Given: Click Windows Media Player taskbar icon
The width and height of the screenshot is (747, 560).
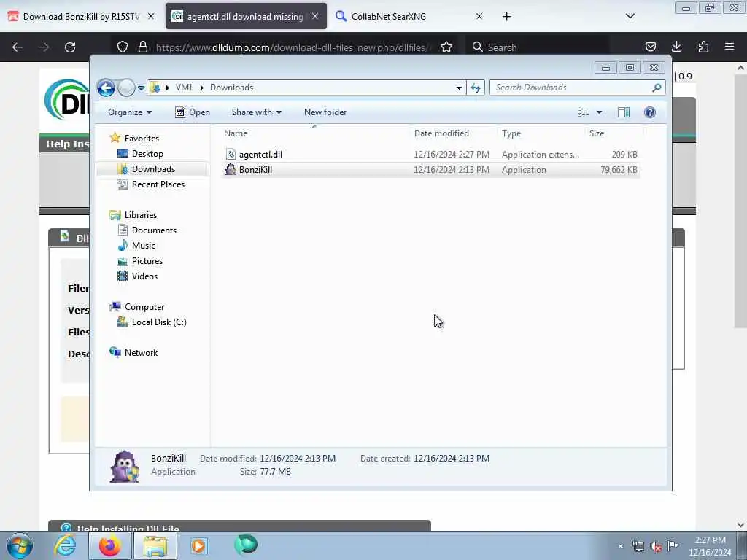Looking at the screenshot, I should [x=198, y=545].
